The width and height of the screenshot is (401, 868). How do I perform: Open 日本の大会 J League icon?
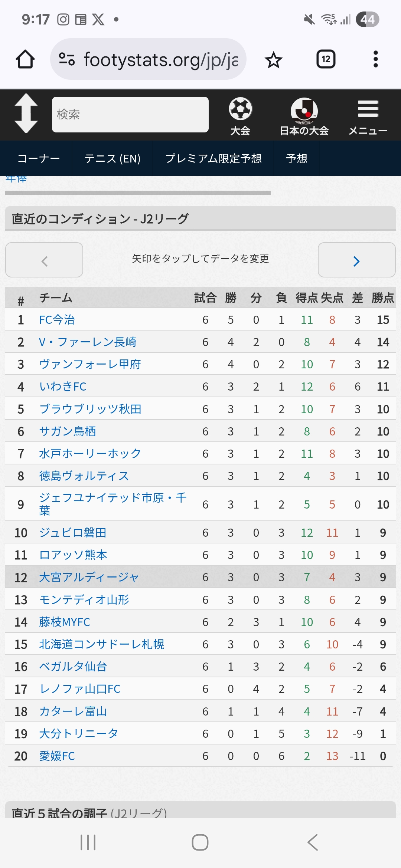304,116
